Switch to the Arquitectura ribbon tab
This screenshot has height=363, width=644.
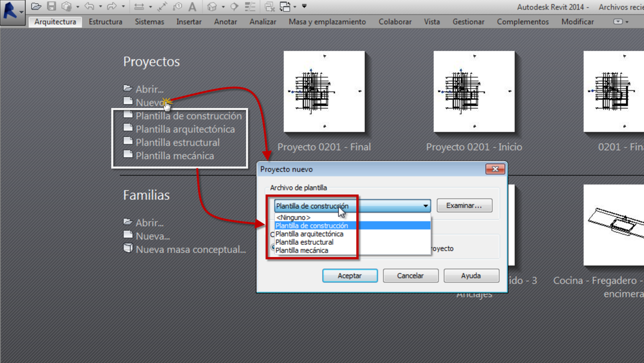(55, 22)
